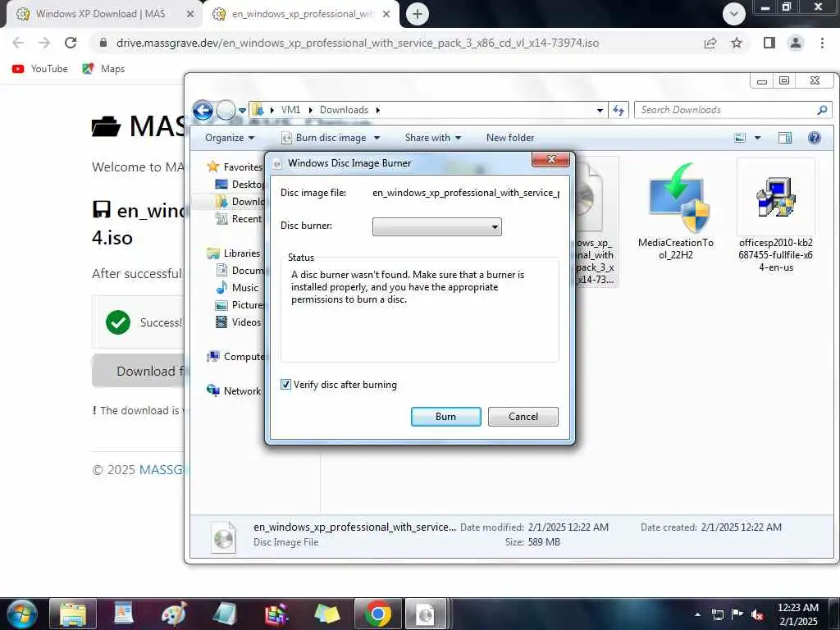Open the Chrome profile icon
The height and width of the screenshot is (630, 840).
[x=796, y=43]
